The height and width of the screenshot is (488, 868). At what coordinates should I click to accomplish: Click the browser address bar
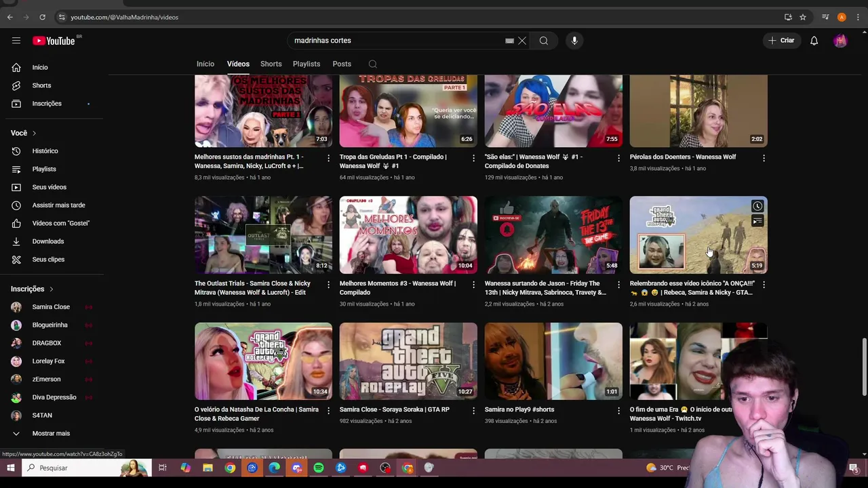[420, 17]
